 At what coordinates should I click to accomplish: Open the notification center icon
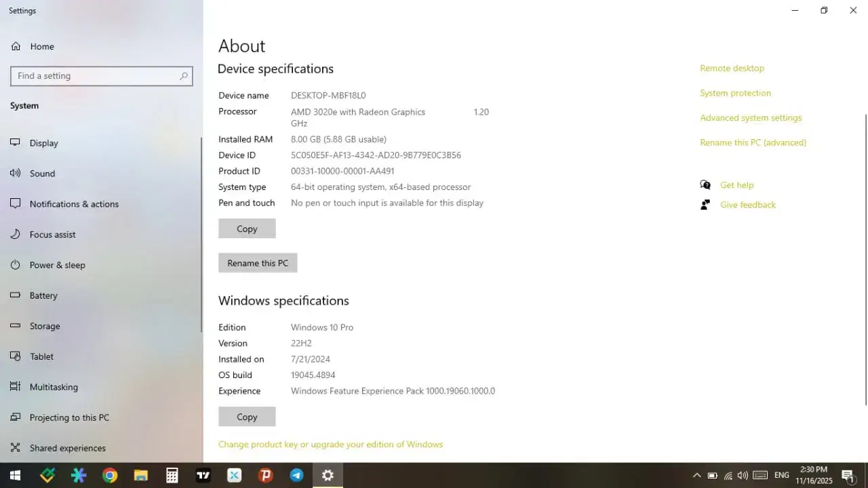coord(848,475)
